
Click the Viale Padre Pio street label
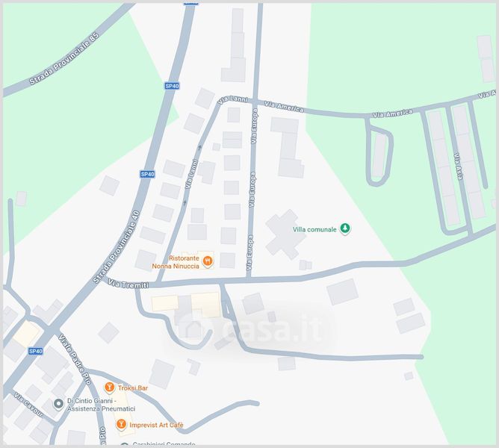click(75, 359)
